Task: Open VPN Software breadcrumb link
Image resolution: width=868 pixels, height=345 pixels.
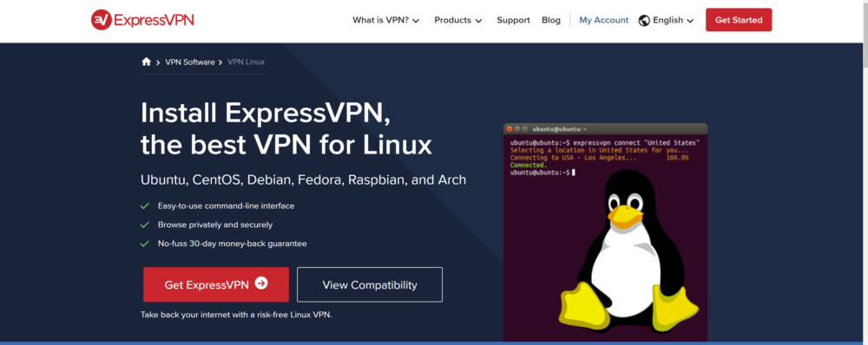Action: (190, 62)
